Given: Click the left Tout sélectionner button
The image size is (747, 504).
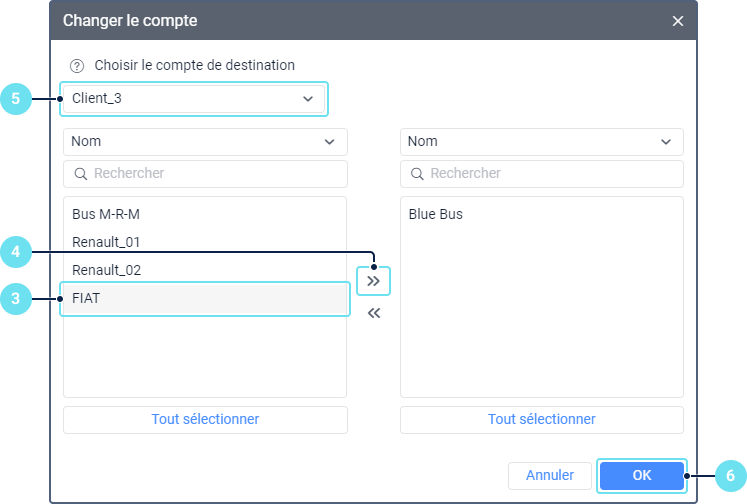Looking at the screenshot, I should (205, 419).
